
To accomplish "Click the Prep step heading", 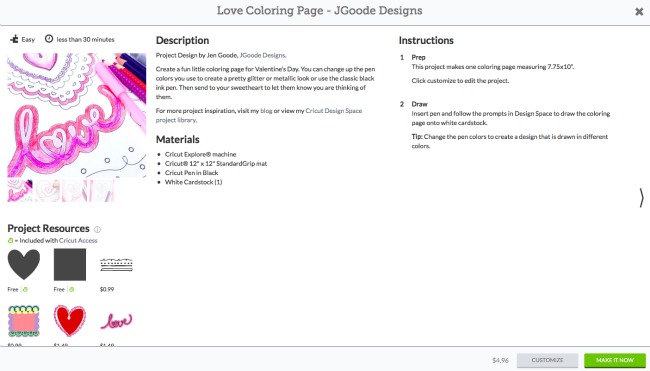I will 418,57.
